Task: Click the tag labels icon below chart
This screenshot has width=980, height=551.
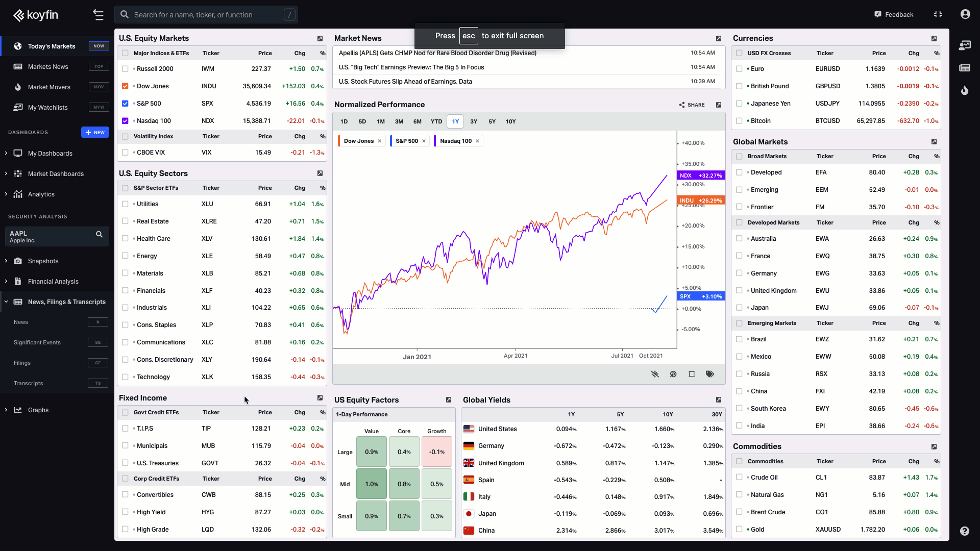Action: pyautogui.click(x=710, y=374)
